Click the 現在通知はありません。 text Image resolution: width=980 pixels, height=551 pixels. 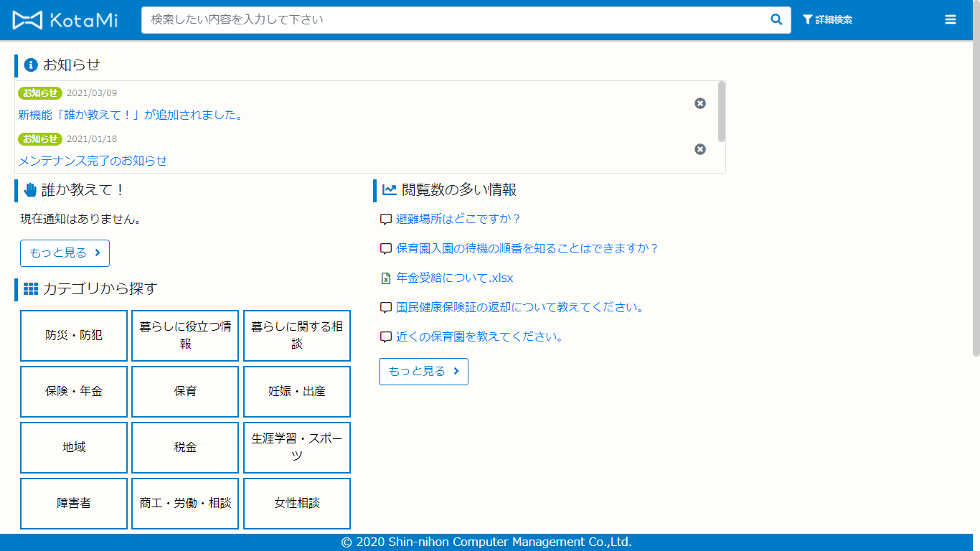[80, 220]
